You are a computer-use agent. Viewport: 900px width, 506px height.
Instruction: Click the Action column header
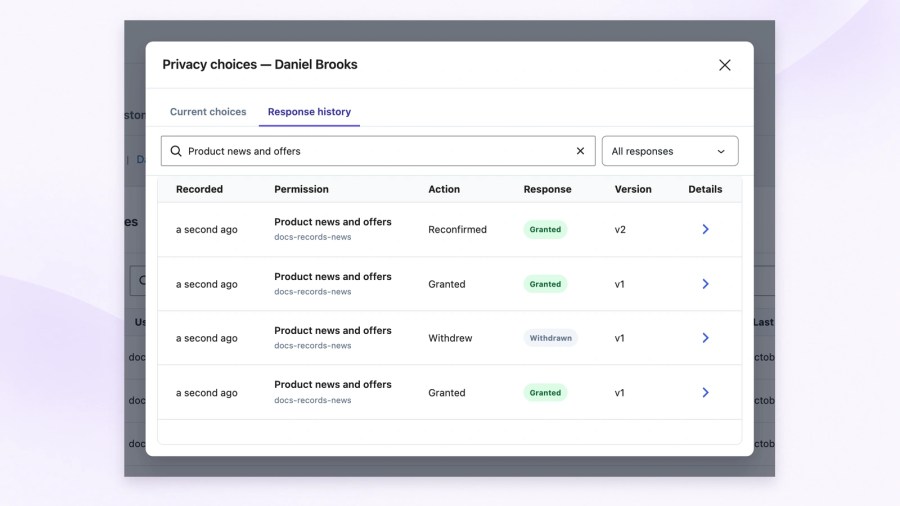444,189
